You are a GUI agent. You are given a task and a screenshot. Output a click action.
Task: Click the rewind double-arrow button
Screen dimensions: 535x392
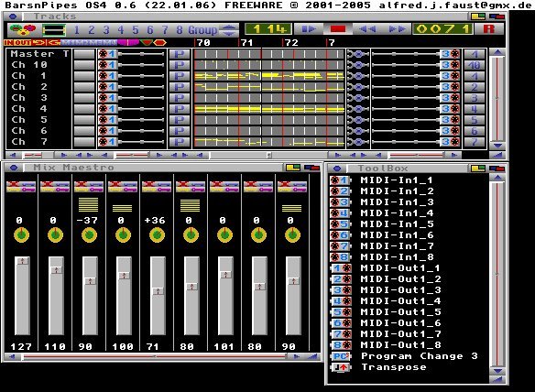tap(367, 29)
